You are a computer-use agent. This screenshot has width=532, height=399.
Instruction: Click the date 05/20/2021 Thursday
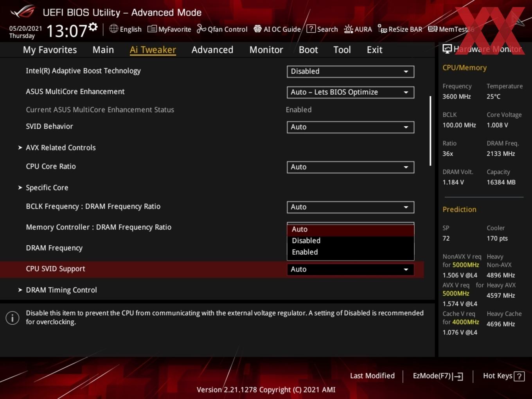25,32
